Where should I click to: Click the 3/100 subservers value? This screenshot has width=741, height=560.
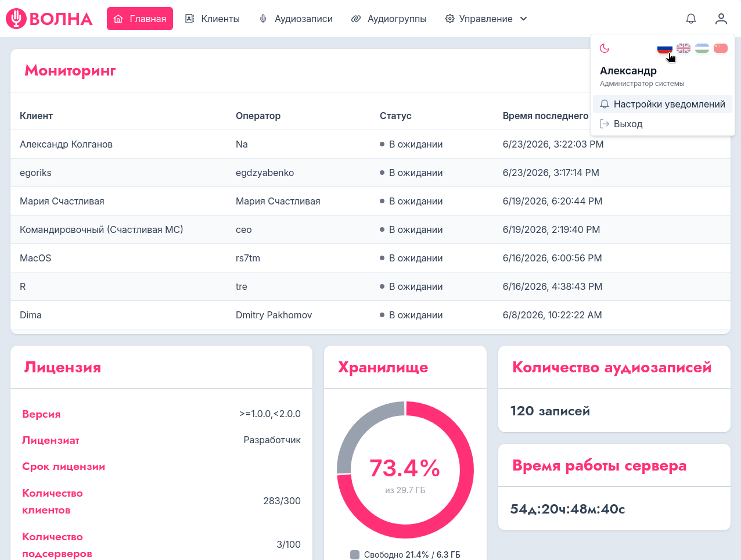[289, 544]
